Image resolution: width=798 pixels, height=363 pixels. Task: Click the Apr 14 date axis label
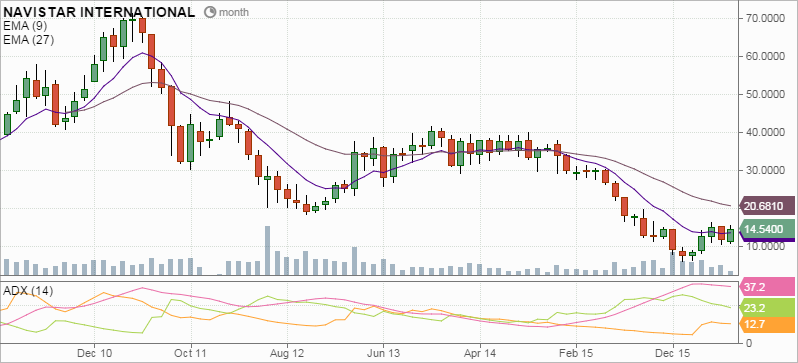pyautogui.click(x=480, y=352)
